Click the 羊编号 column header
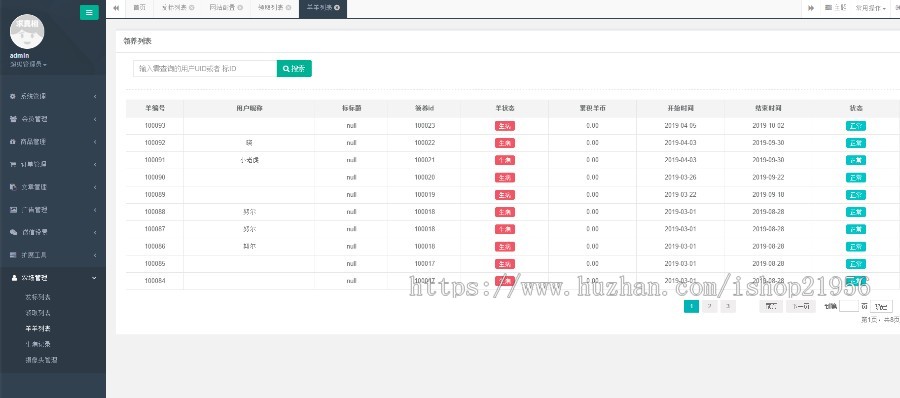Image resolution: width=900 pixels, height=398 pixels. [155, 109]
